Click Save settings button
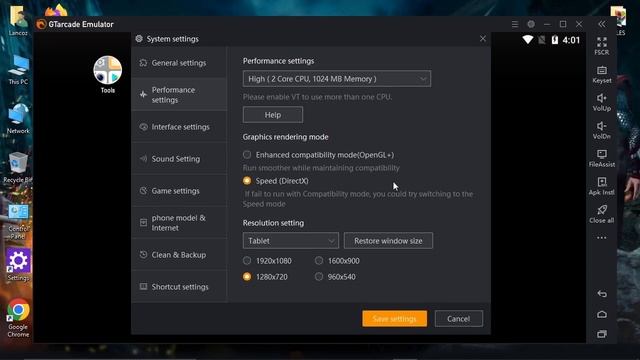 pos(394,319)
